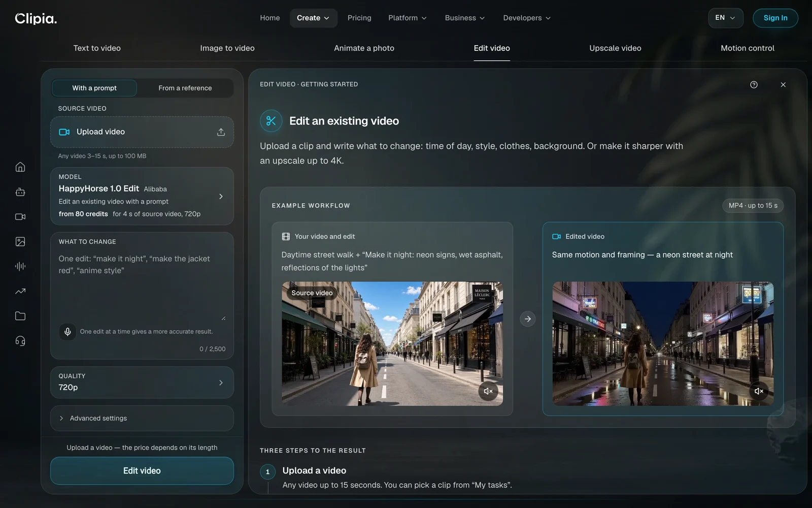This screenshot has width=812, height=508.
Task: Open the audio waveform sidebar icon
Action: tap(20, 266)
